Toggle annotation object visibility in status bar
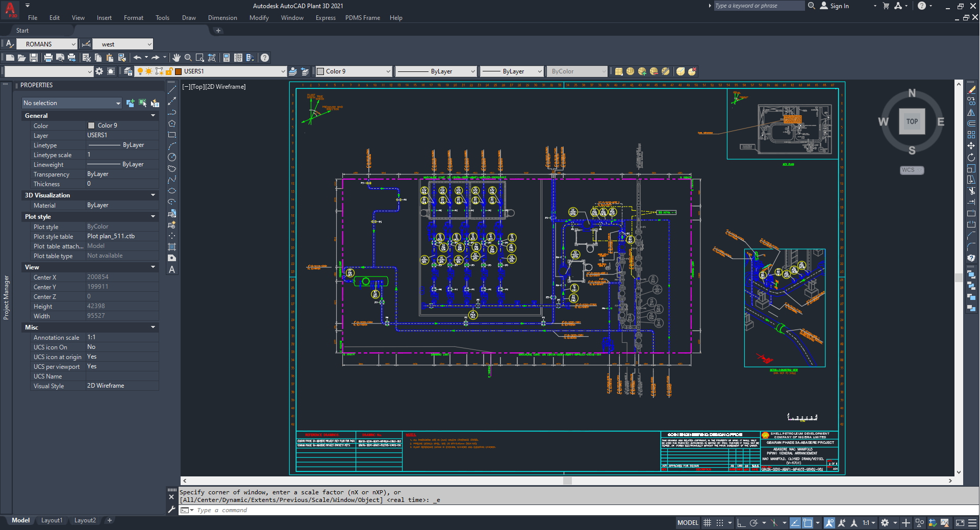This screenshot has width=980, height=530. [x=830, y=523]
